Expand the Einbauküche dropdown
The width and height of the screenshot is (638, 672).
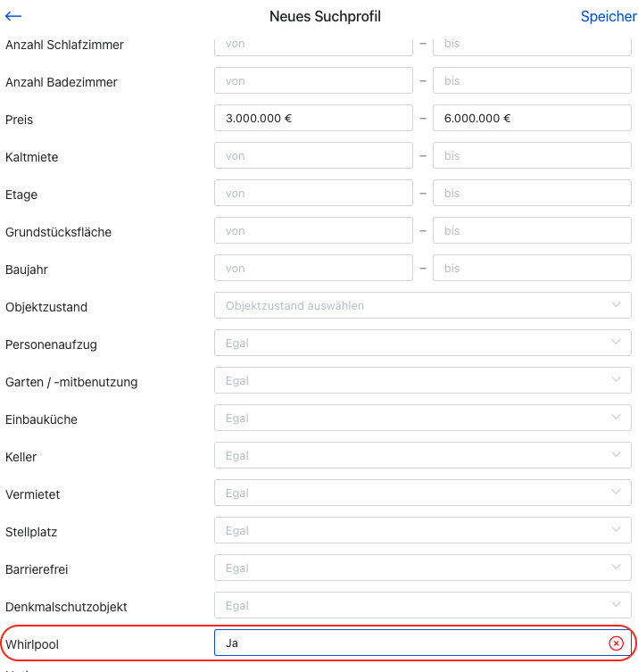[422, 418]
